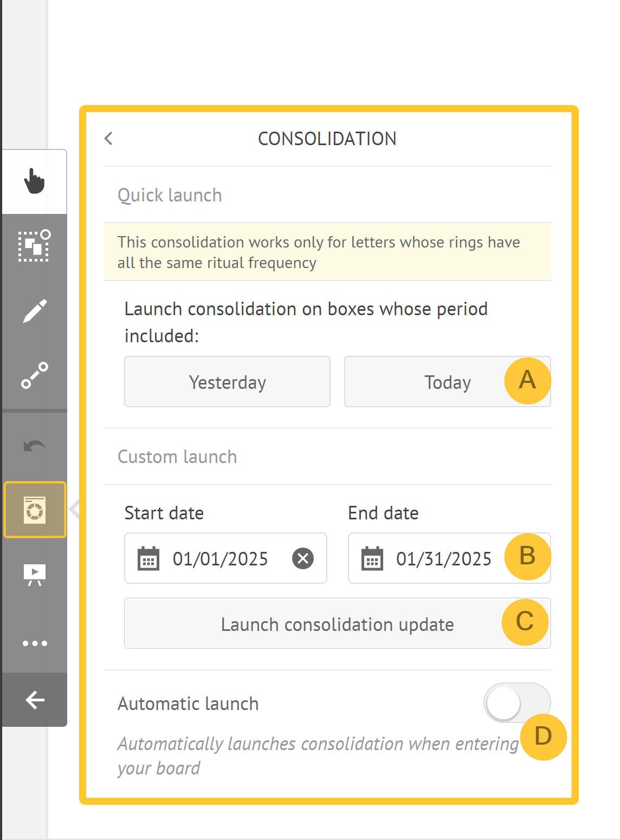
Task: Click the CONSOLIDATION panel title
Action: [x=327, y=139]
